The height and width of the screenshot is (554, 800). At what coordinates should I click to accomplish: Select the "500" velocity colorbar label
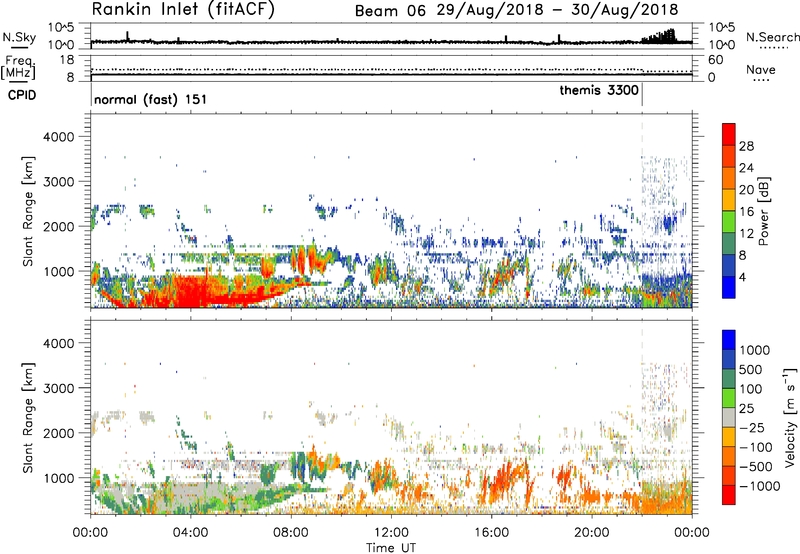click(751, 370)
